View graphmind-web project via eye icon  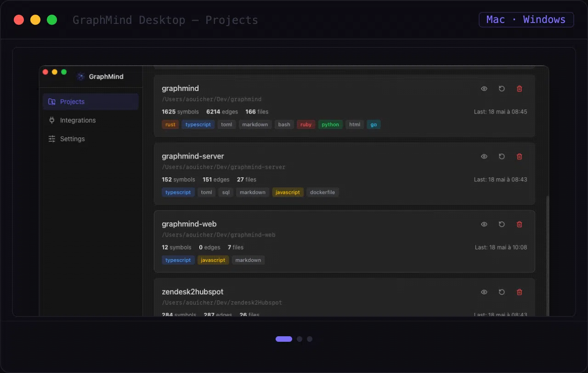click(x=484, y=224)
